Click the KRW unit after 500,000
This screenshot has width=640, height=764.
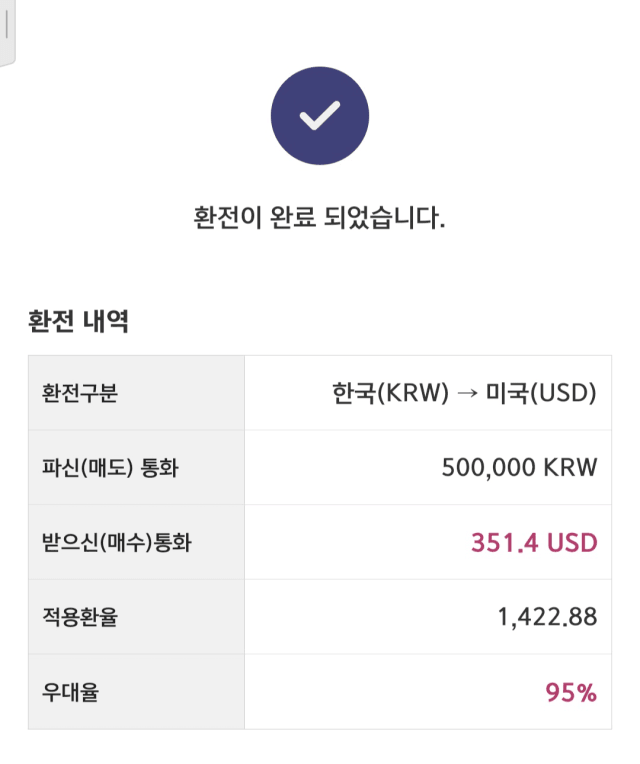(570, 468)
